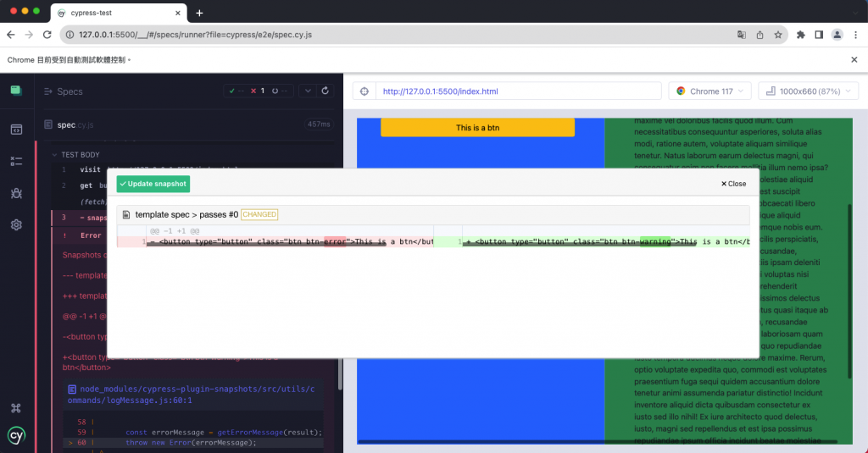Rerun all tests with refresh icon
The width and height of the screenshot is (868, 453).
click(325, 91)
